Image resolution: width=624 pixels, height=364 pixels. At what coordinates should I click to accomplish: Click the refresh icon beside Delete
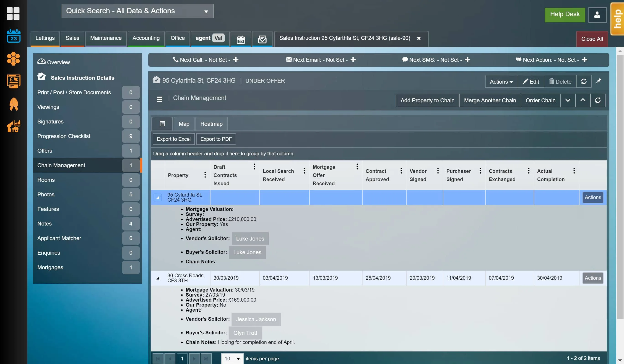point(584,81)
